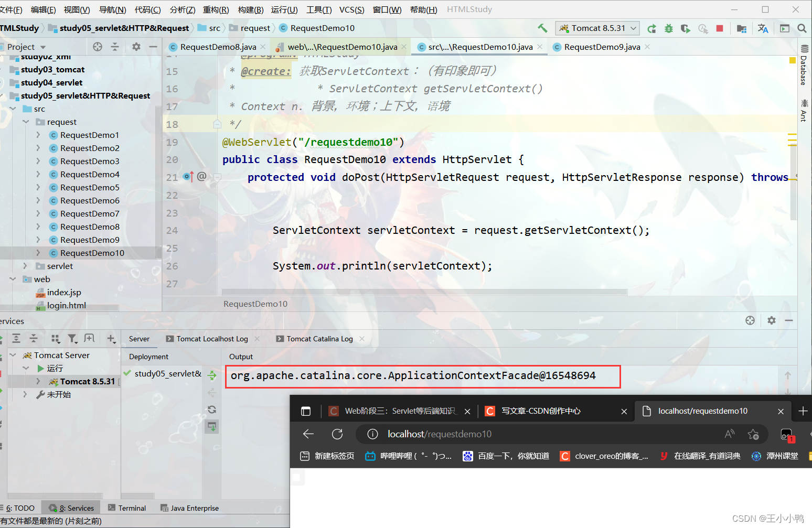This screenshot has width=812, height=528.
Task: Click 8: Services tool window button
Action: 71,508
